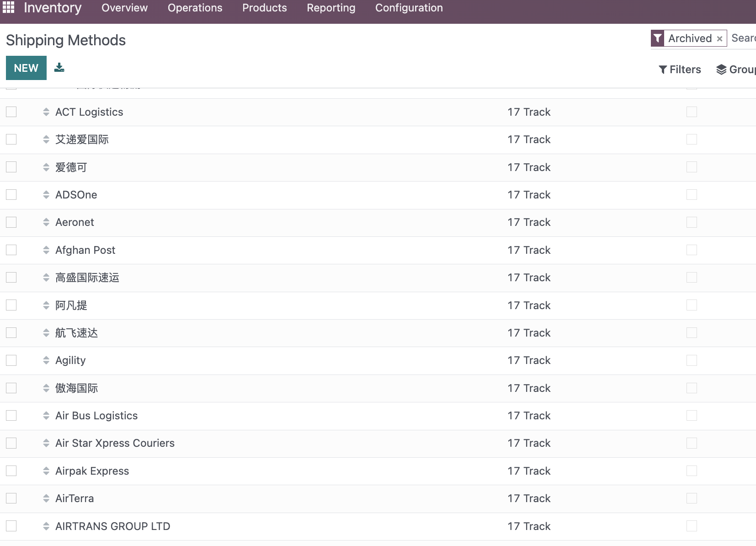Open the apps grid menu icon
Image resolution: width=756 pixels, height=546 pixels.
pos(9,7)
